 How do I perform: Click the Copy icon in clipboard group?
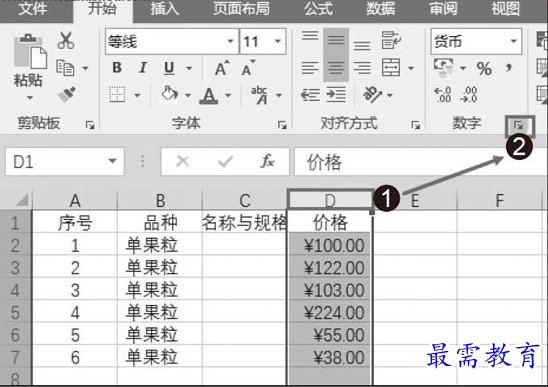point(65,68)
